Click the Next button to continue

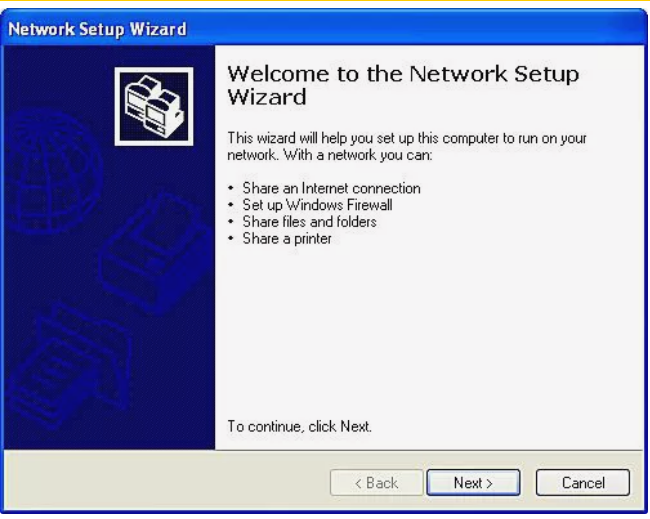(473, 483)
